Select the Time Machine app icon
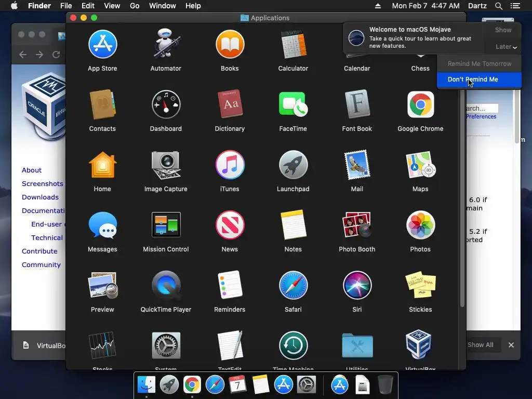Viewport: 532px width, 399px height. tap(293, 345)
